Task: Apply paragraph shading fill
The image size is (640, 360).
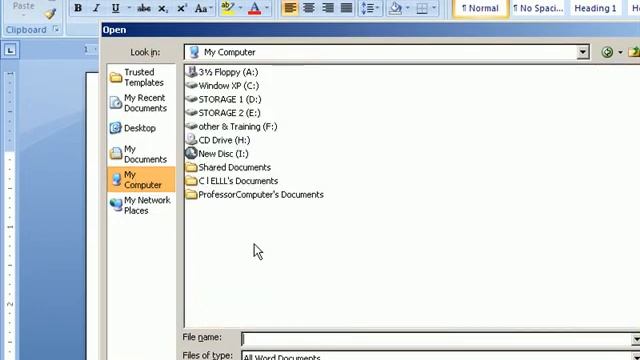Action: tap(395, 8)
